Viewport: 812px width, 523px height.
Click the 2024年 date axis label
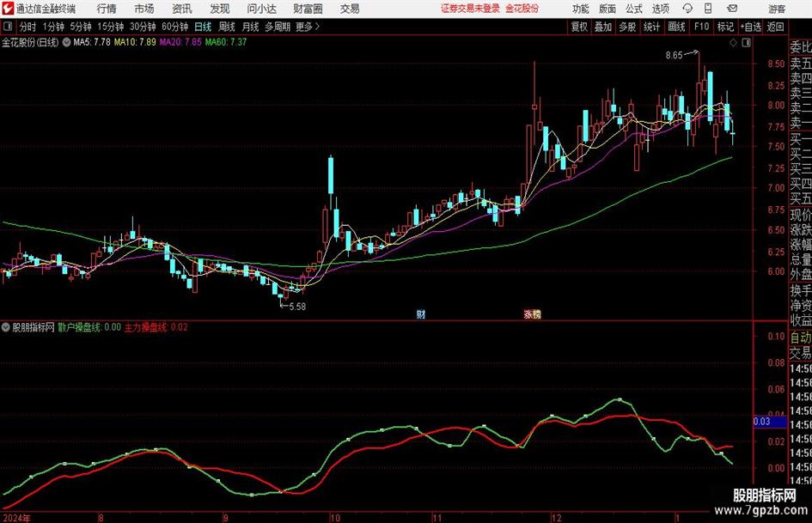point(16,518)
